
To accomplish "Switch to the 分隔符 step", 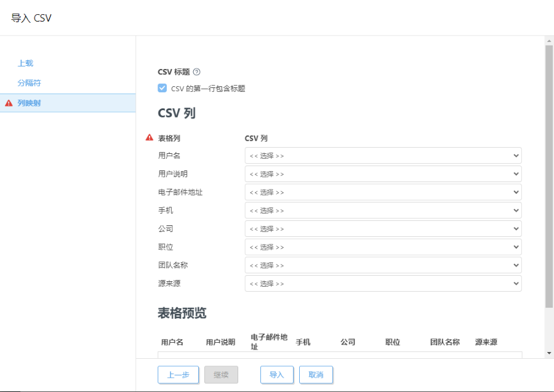I will 30,82.
